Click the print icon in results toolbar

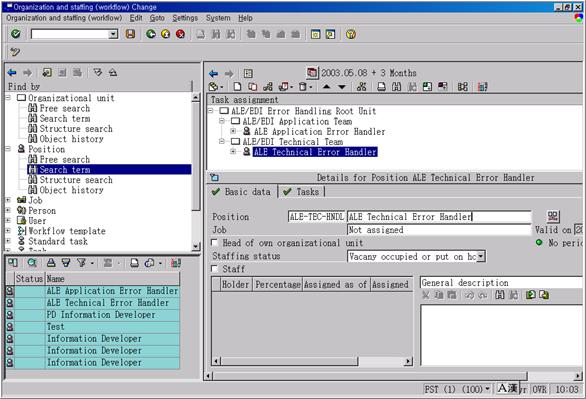(x=134, y=263)
